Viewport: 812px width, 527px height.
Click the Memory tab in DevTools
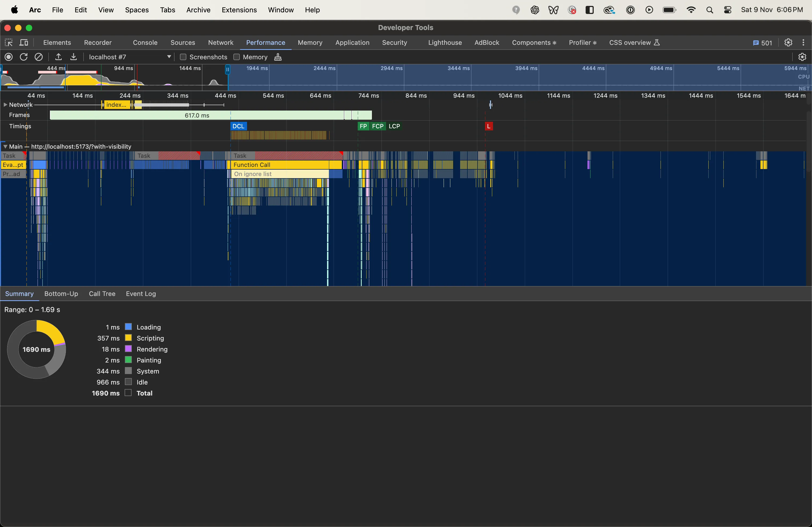click(310, 43)
